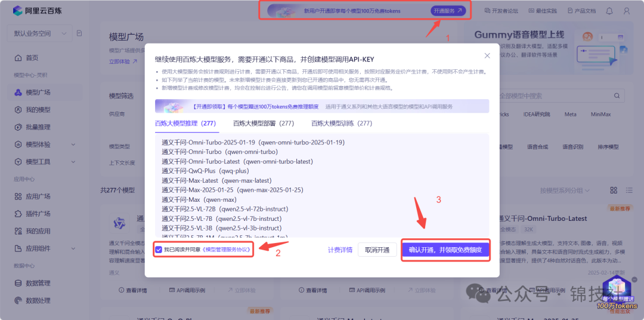This screenshot has height=320, width=644.
Task: Click the IDEA研究院 vendor filter
Action: [x=537, y=114]
